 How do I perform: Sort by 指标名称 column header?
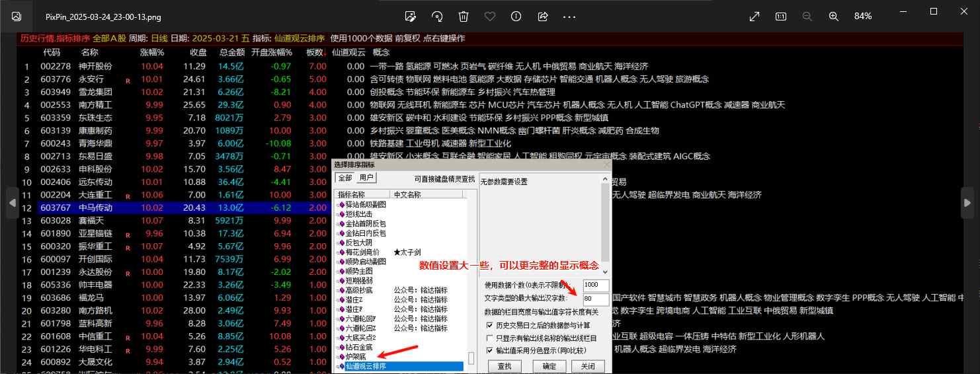coord(363,194)
